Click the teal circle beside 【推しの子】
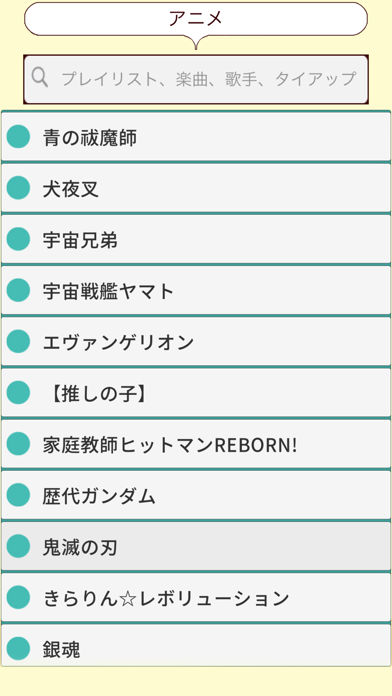 point(18,392)
